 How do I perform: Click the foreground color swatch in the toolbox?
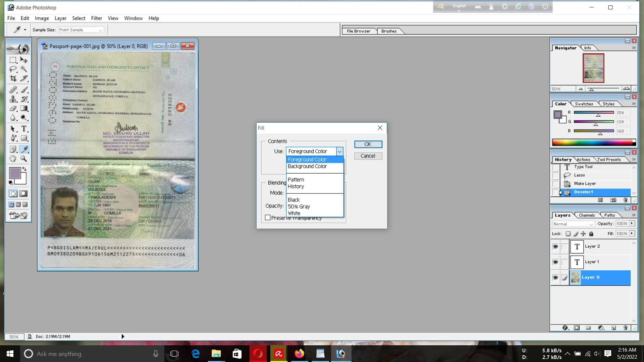click(15, 173)
